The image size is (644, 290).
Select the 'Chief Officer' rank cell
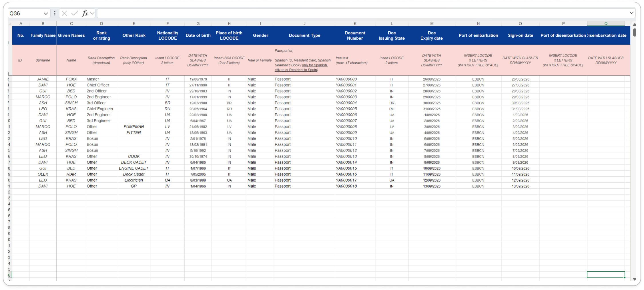click(101, 85)
